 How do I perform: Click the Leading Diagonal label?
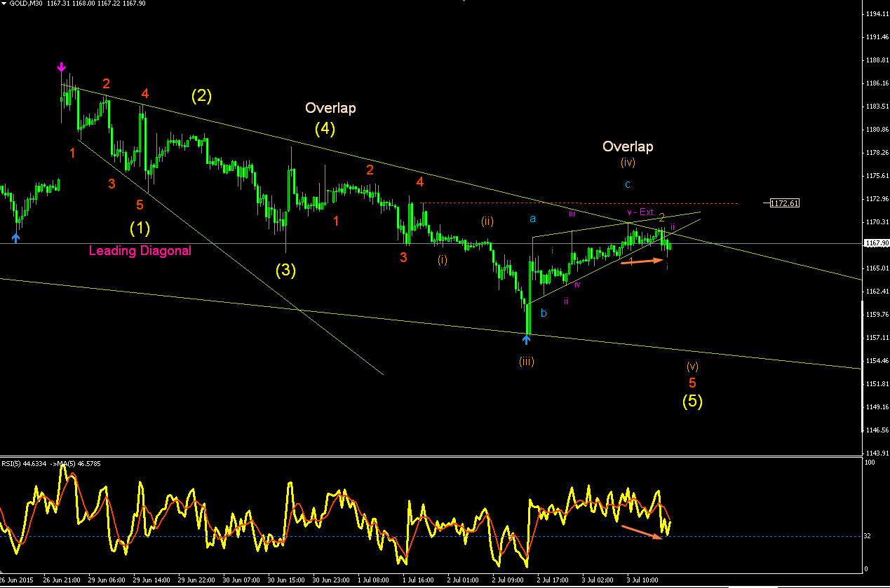tap(140, 250)
